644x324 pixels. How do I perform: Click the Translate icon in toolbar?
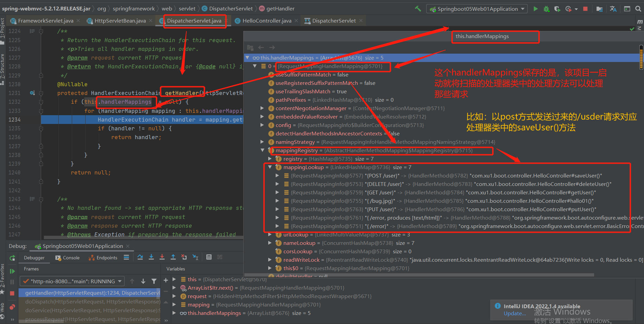pos(613,9)
